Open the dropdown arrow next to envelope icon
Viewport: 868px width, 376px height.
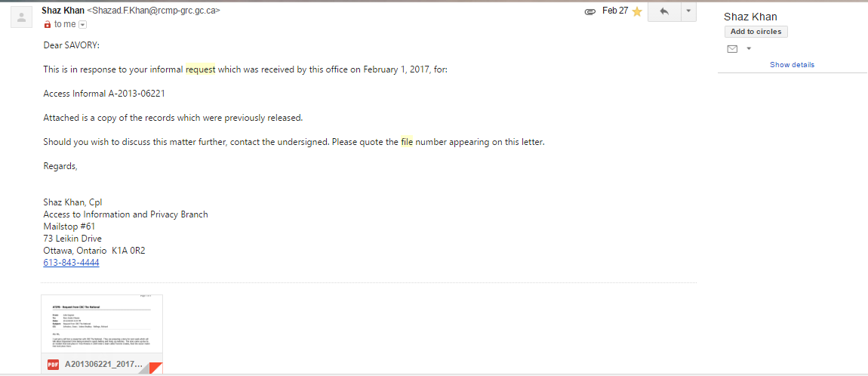coord(749,49)
